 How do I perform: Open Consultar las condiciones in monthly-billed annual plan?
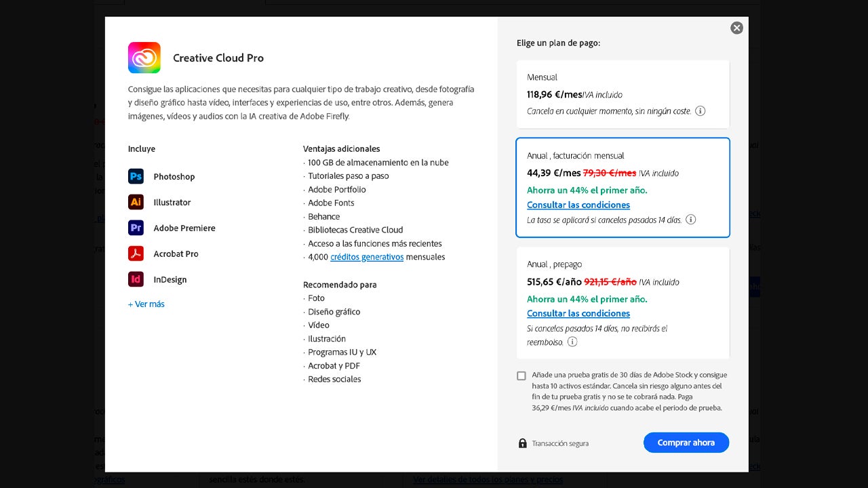[x=578, y=205]
